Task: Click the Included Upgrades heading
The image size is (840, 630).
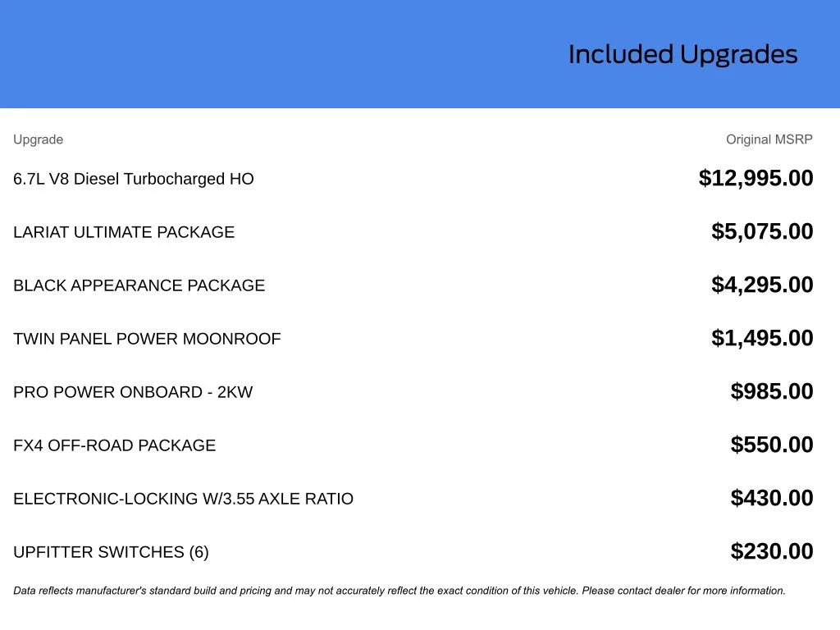Action: coord(682,55)
